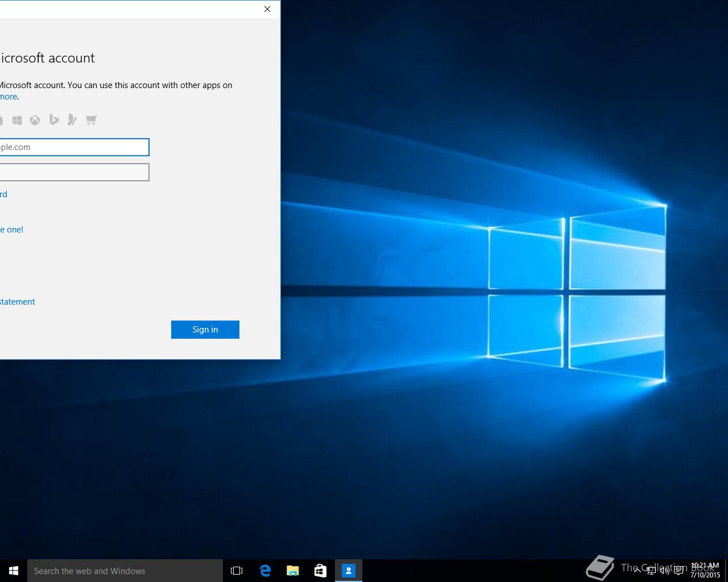Click the Search the web and Windows box
This screenshot has height=582, width=728.
click(125, 571)
